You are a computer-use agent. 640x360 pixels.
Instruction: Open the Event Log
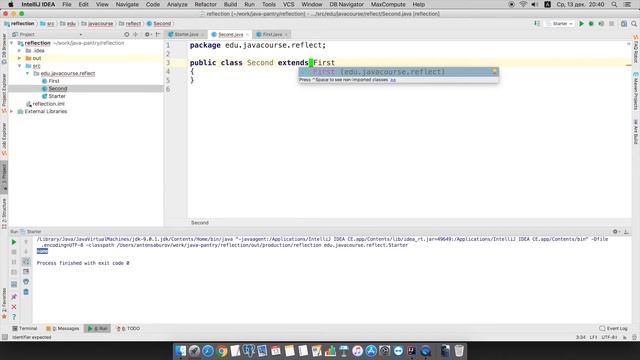[x=613, y=328]
